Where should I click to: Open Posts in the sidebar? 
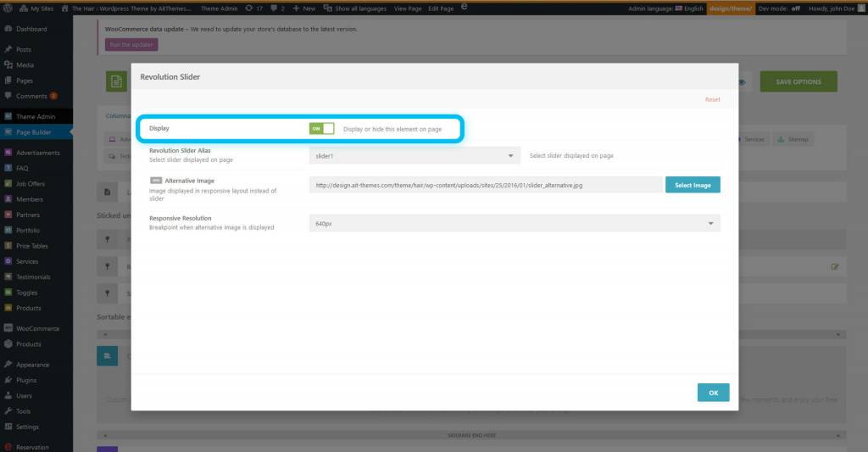(x=23, y=49)
